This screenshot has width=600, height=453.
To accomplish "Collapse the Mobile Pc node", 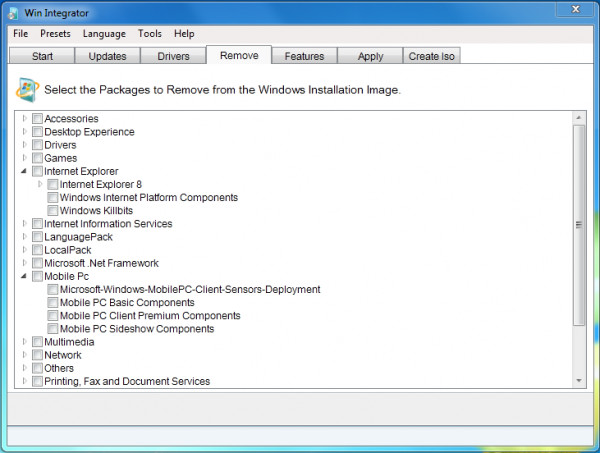I will coord(24,276).
